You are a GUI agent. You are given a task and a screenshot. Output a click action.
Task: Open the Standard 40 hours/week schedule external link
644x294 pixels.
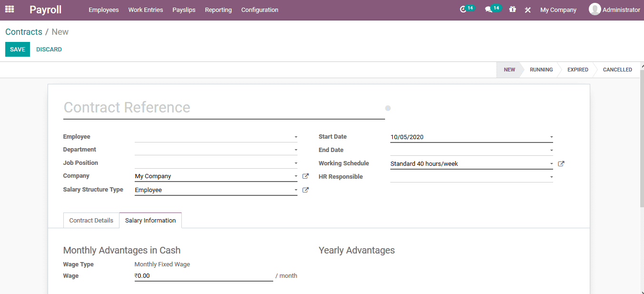(x=561, y=163)
